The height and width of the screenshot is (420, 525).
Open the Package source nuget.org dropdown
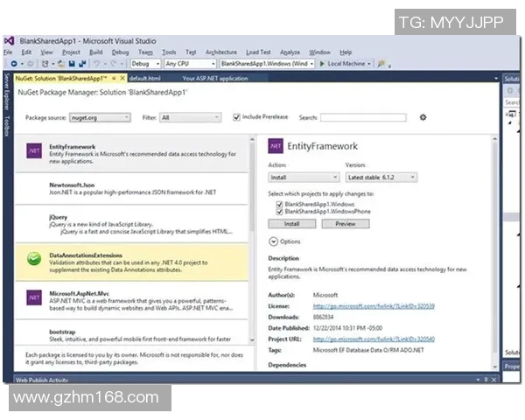pyautogui.click(x=100, y=117)
